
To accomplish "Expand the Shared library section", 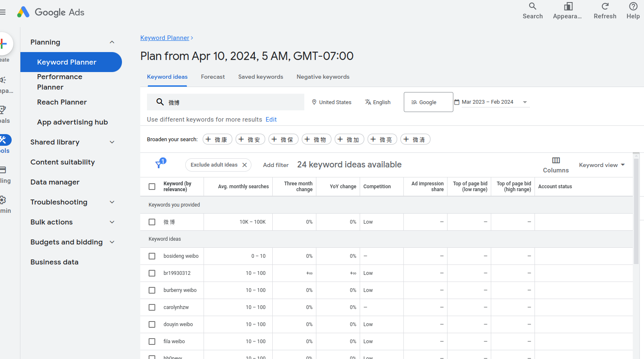I will pos(112,142).
